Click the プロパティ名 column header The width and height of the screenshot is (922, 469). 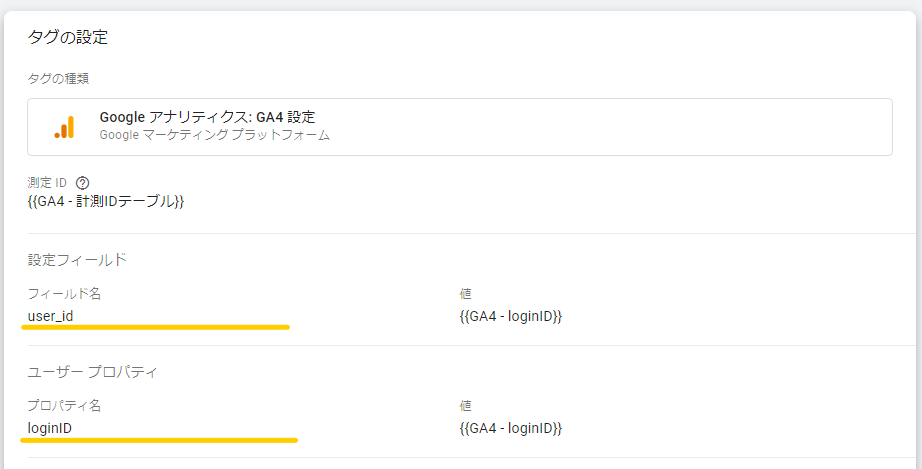point(64,406)
